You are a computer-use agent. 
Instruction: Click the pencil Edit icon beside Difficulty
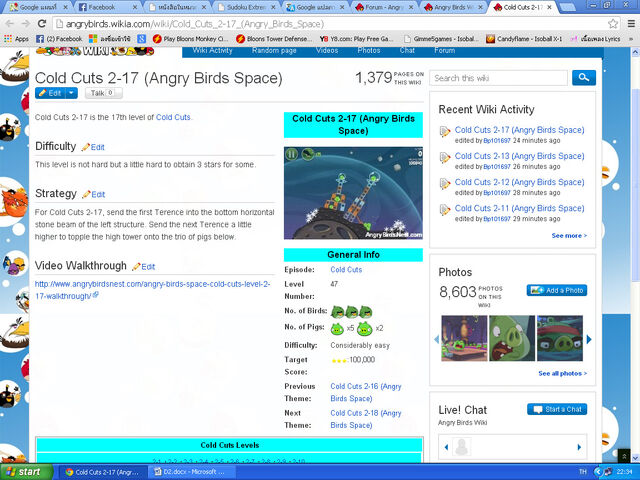click(93, 147)
